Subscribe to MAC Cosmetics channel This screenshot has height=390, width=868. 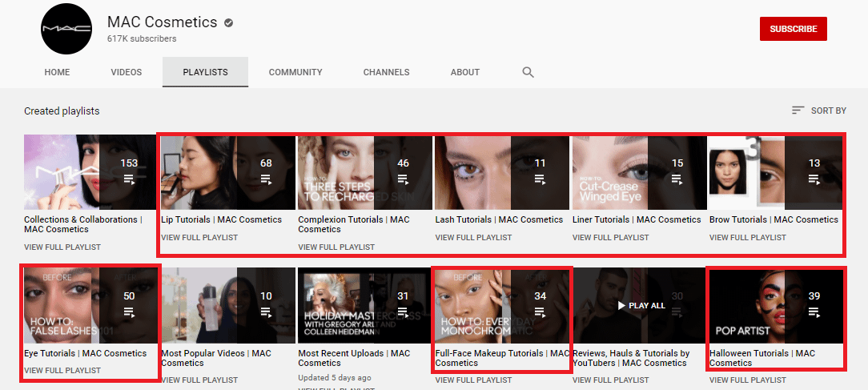(794, 29)
